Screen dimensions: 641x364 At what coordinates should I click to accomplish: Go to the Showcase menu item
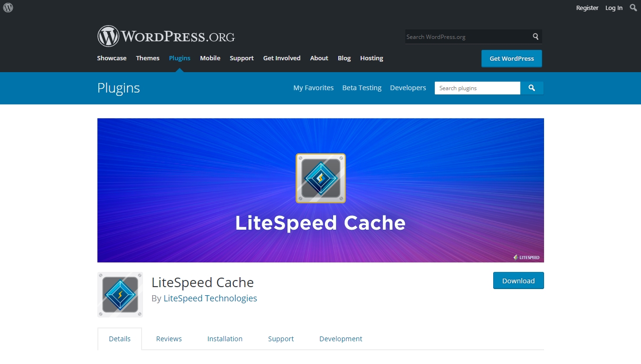pyautogui.click(x=112, y=58)
